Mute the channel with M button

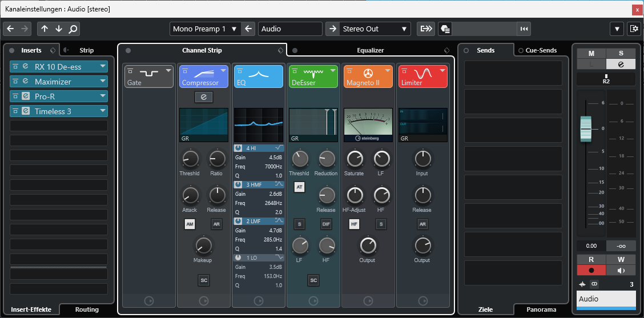(x=591, y=53)
